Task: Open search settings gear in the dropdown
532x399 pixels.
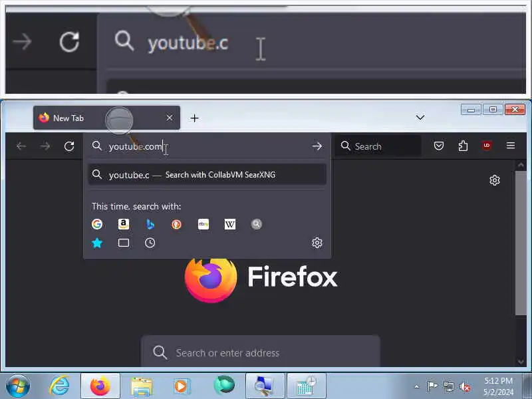Action: click(x=317, y=243)
